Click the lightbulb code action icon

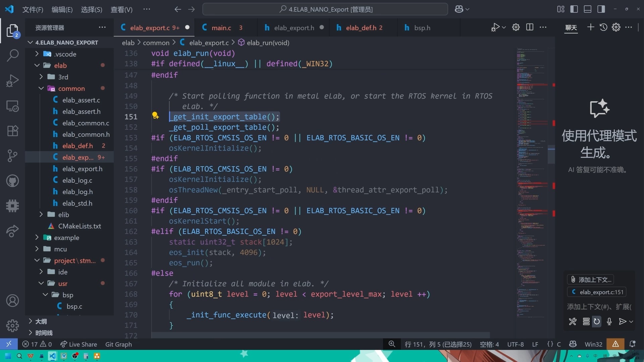(x=155, y=116)
